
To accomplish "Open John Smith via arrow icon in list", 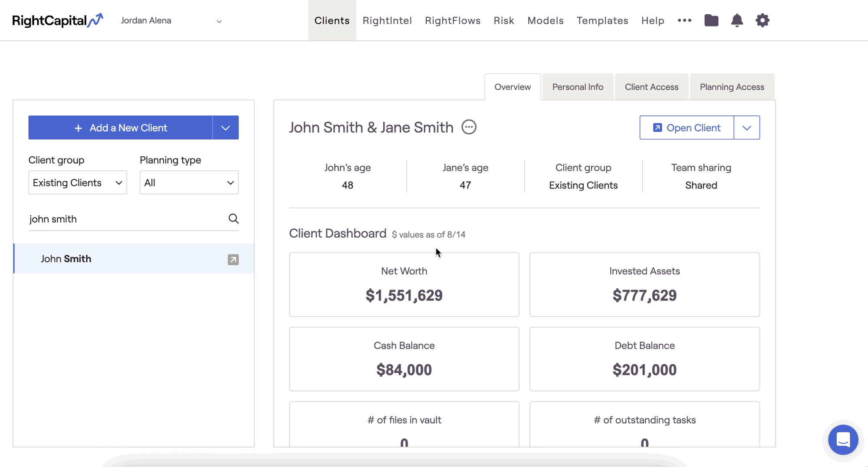I will tap(233, 260).
